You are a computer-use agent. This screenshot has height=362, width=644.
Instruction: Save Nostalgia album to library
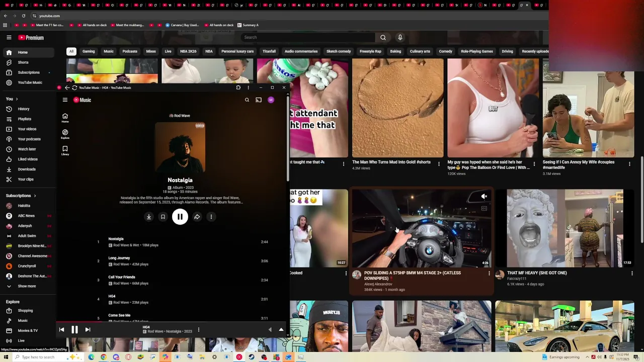pos(163,217)
